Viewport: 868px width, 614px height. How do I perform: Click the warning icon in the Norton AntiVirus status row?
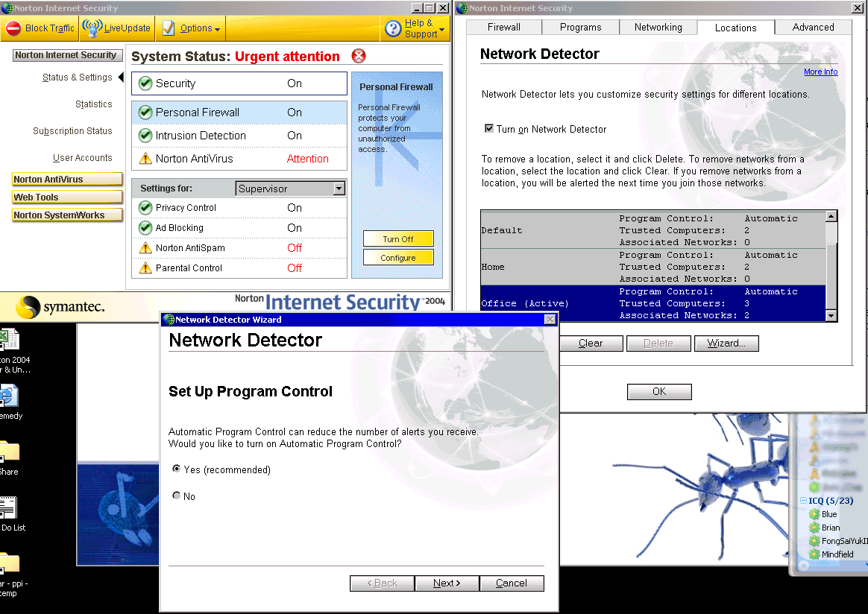pyautogui.click(x=145, y=159)
